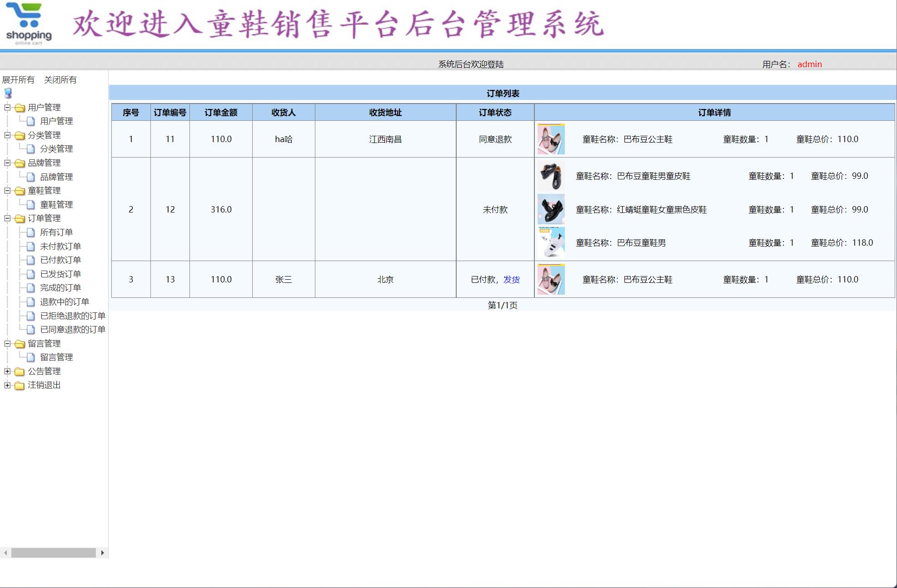Click the document icon beside 已发货订单

[30, 274]
